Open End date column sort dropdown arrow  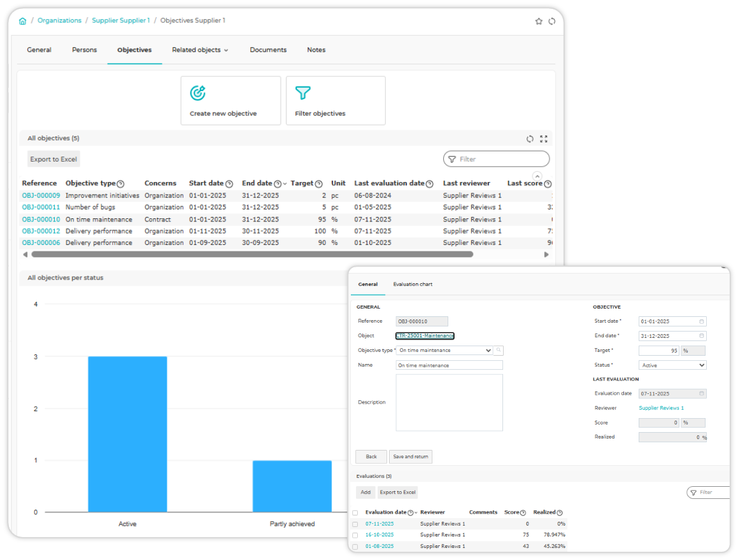pos(285,184)
